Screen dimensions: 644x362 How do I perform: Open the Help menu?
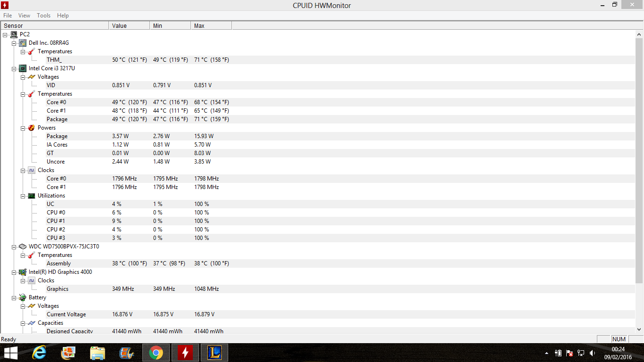[x=63, y=16]
